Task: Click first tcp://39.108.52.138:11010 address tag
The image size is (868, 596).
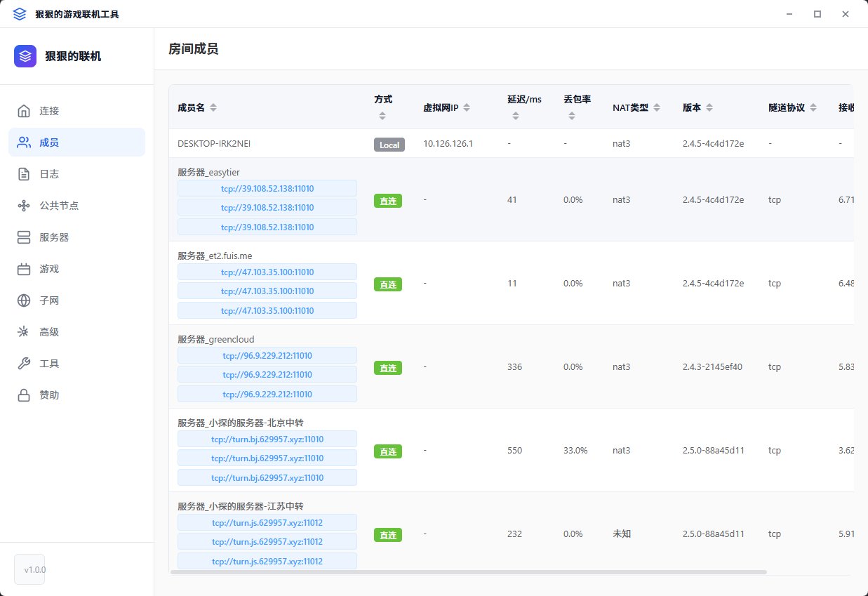Action: coord(267,188)
